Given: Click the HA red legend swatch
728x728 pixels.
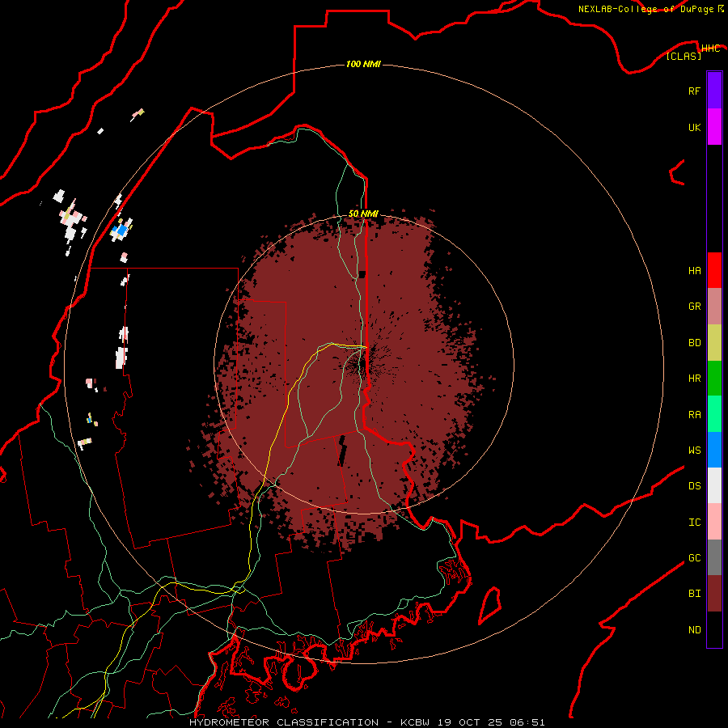Looking at the screenshot, I should point(714,270).
